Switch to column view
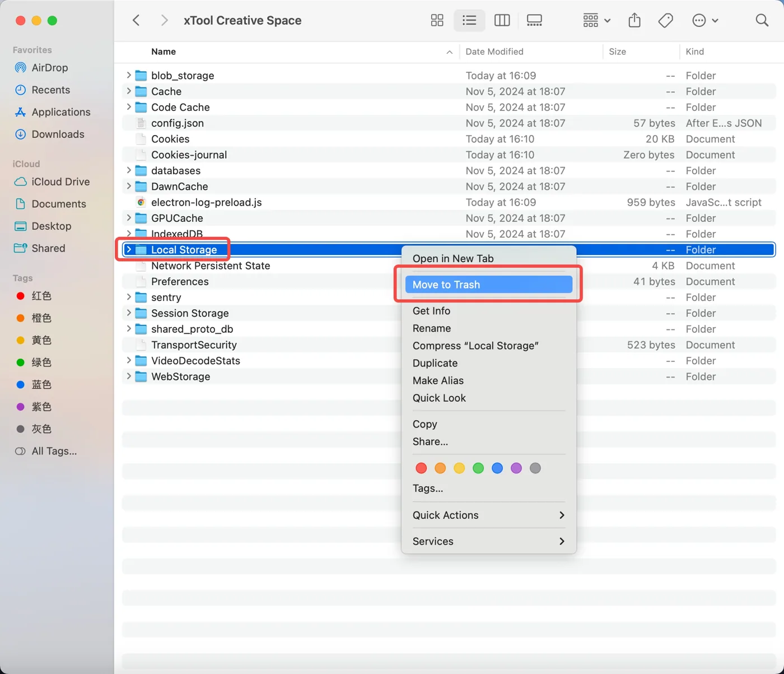Viewport: 784px width, 674px height. click(x=502, y=21)
